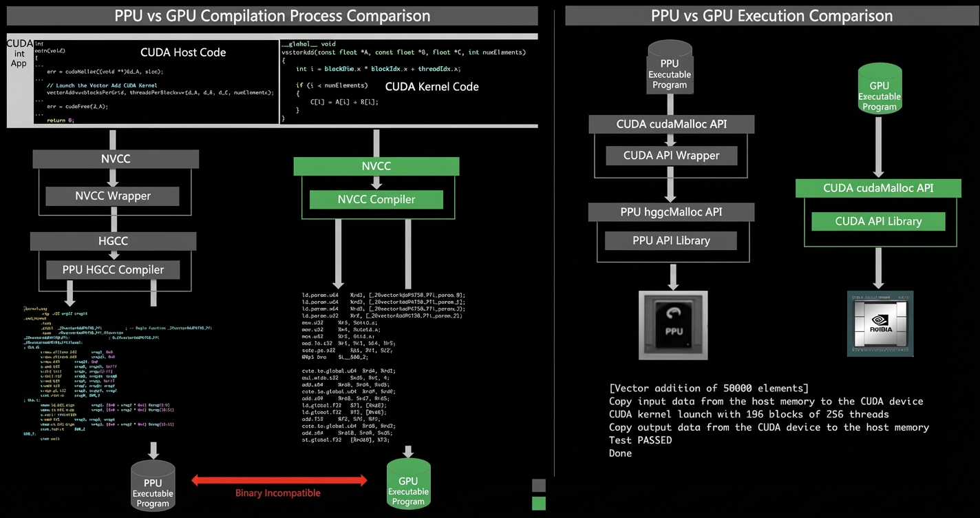Viewport: 980px width, 518px height.
Task: Click the red Binary Incompatible double arrow
Action: [x=279, y=480]
